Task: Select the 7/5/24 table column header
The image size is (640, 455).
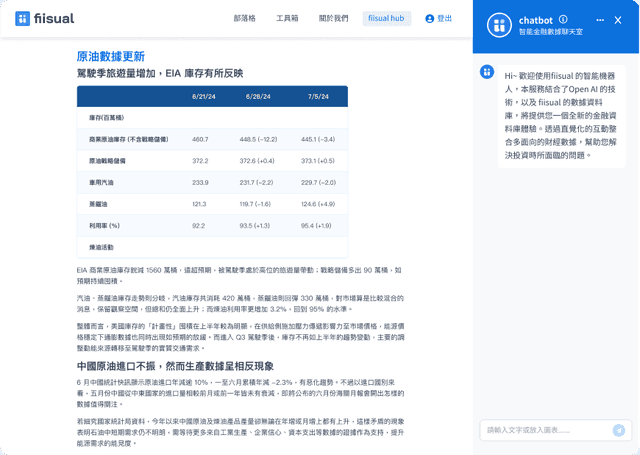Action: pos(319,96)
